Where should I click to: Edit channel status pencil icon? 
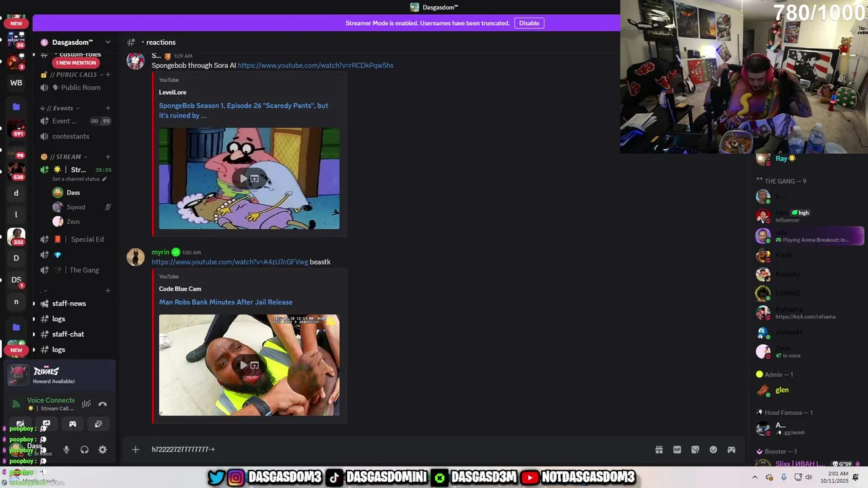point(104,179)
